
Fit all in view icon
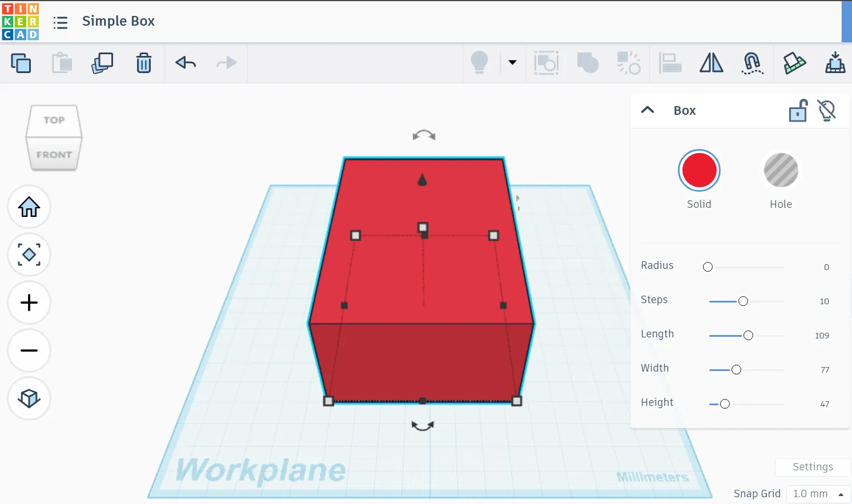coord(29,255)
